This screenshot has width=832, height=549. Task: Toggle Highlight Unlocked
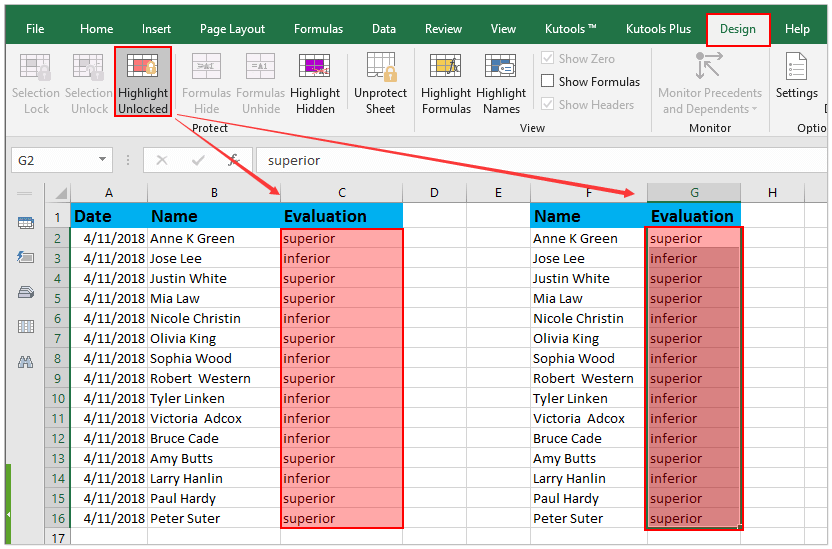pyautogui.click(x=143, y=82)
